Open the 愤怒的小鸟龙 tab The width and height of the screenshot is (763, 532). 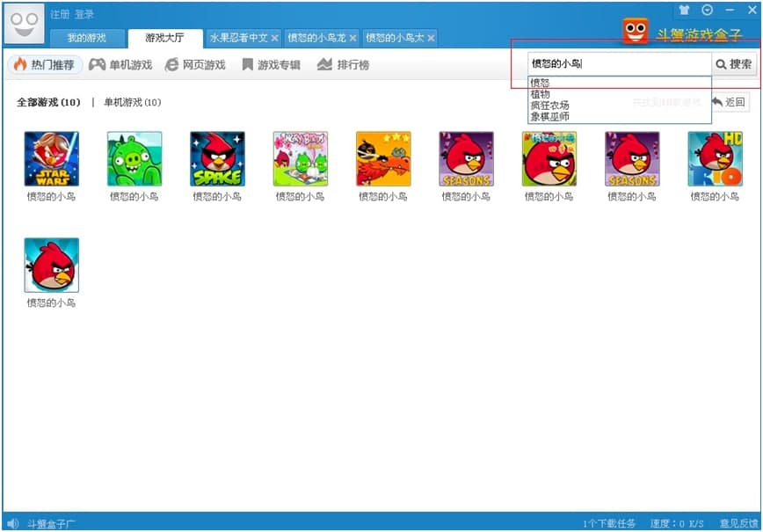(316, 38)
